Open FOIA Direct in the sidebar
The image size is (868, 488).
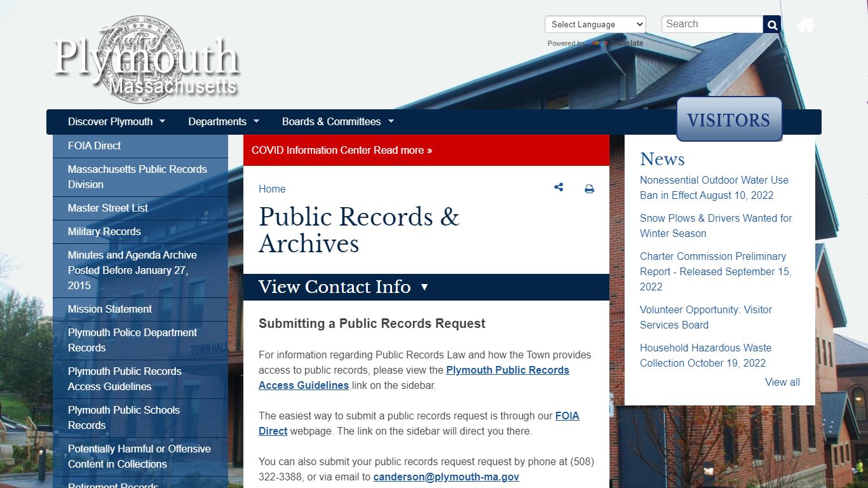(x=140, y=146)
